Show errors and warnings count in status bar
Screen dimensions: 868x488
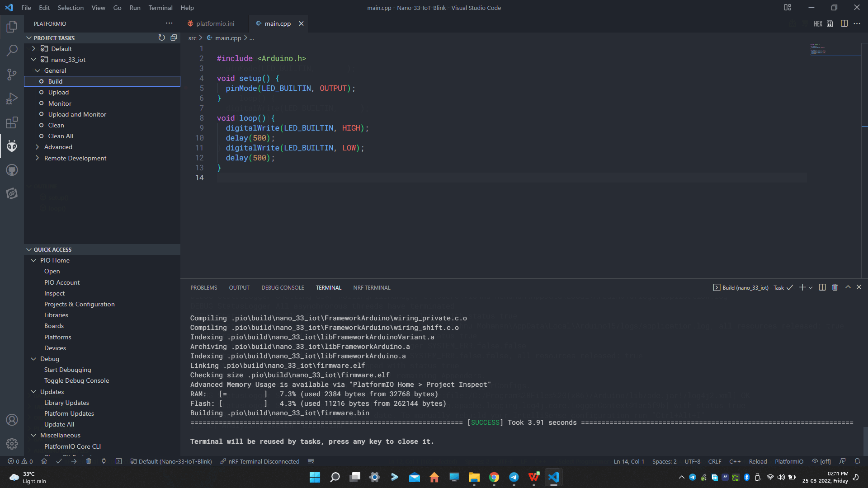click(20, 461)
